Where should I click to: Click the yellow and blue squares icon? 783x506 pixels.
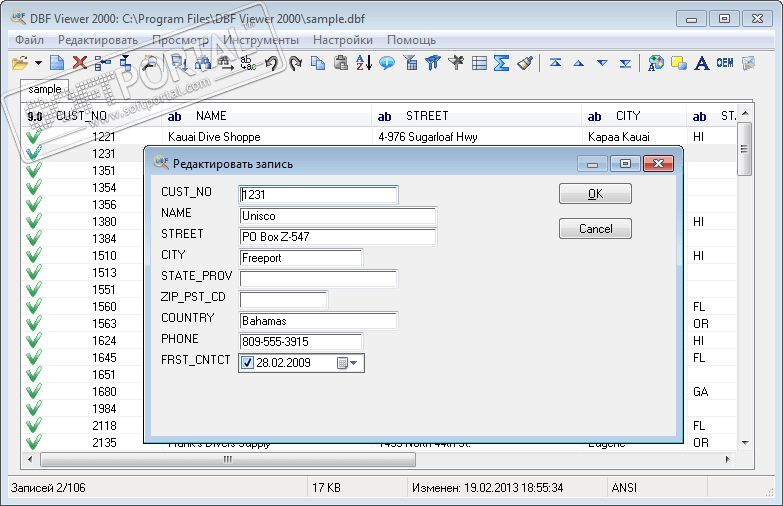click(679, 63)
